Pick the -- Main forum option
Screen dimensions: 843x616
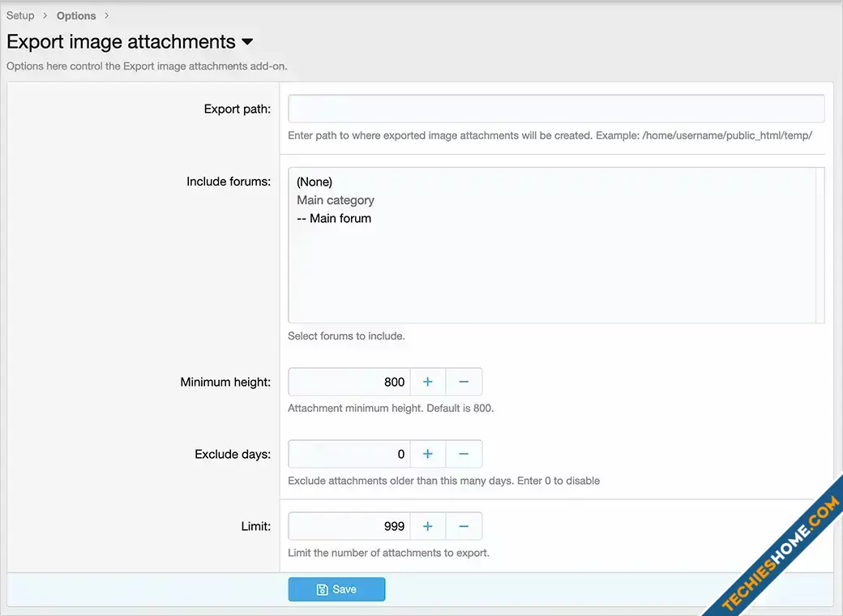tap(334, 218)
